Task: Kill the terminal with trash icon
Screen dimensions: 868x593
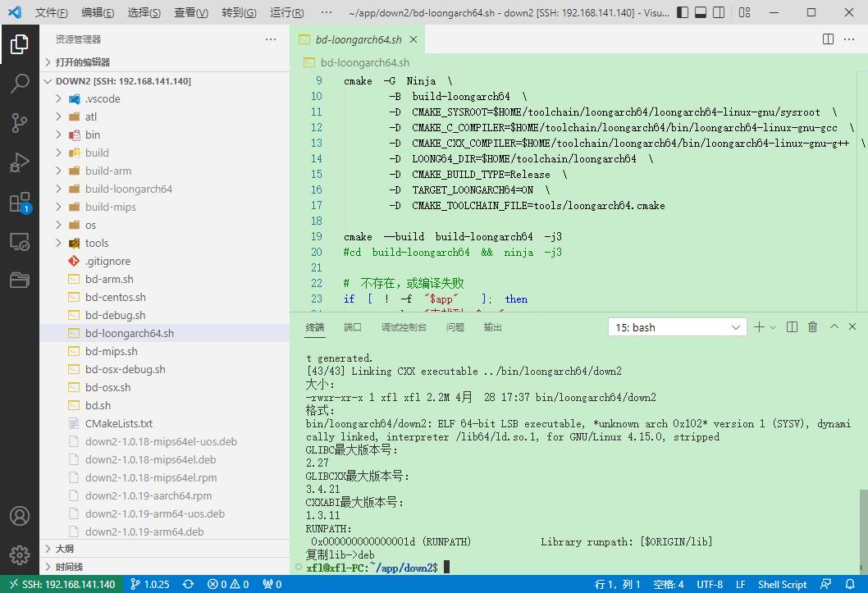Action: [813, 327]
